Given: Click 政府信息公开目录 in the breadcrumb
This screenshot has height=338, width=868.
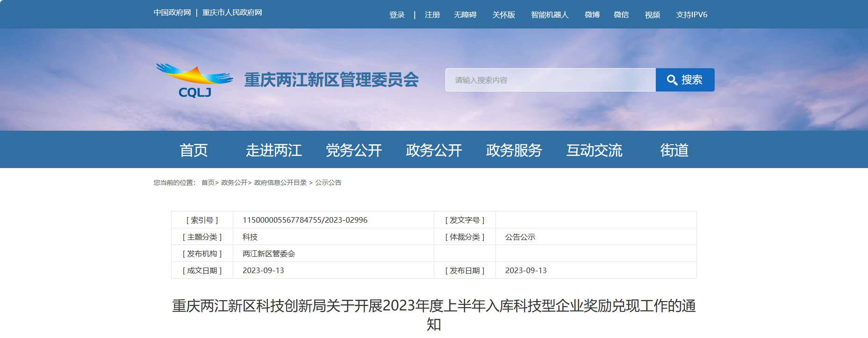Looking at the screenshot, I should [x=280, y=183].
